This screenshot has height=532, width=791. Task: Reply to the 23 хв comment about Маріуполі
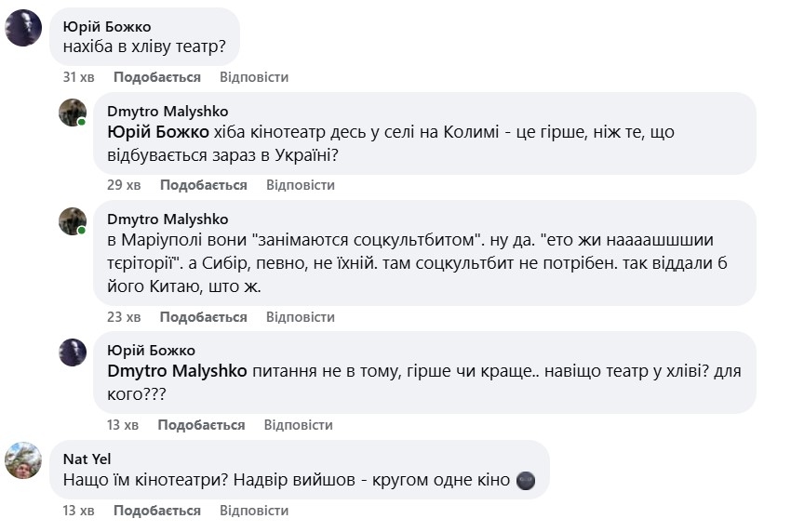tap(301, 317)
